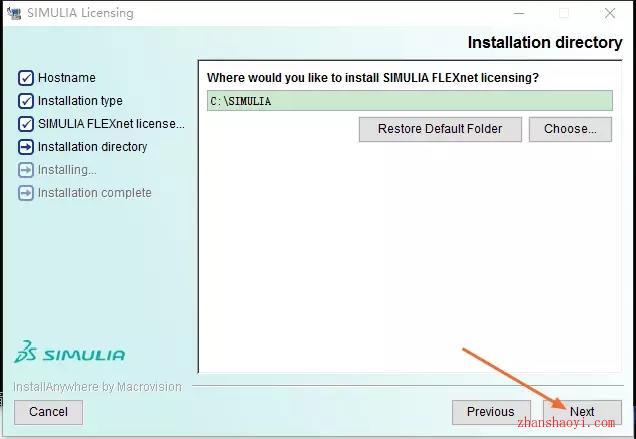Select the SIMULIA FLEXnet license... step label
Viewport: 636px width, 439px height.
112,124
